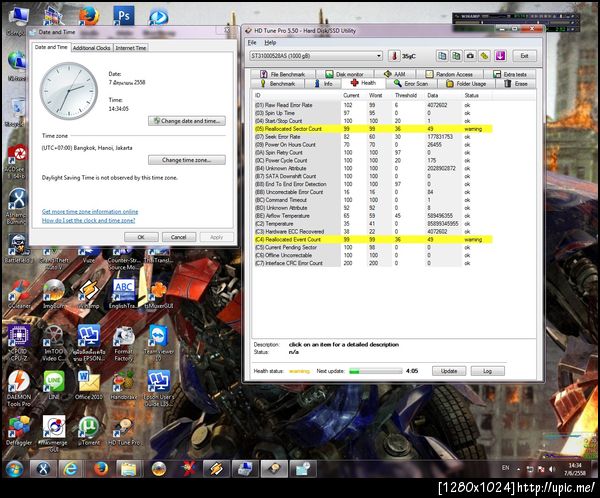Open the CCleaner desktop shortcut
600x498 pixels.
18,295
